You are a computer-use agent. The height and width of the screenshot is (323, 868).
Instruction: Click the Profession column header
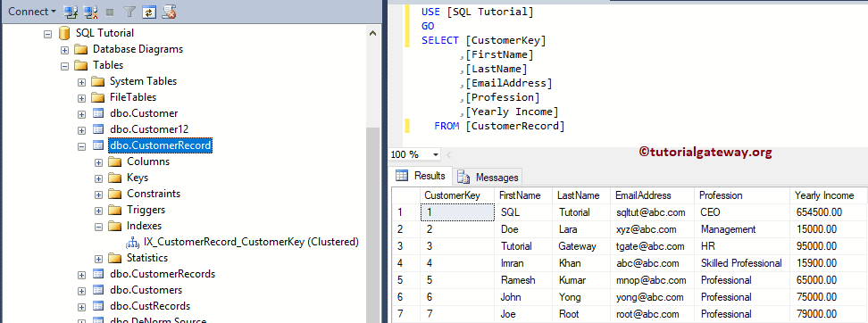tap(742, 195)
